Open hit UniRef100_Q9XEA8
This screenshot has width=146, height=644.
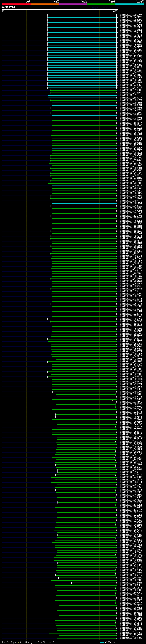coord(131,103)
